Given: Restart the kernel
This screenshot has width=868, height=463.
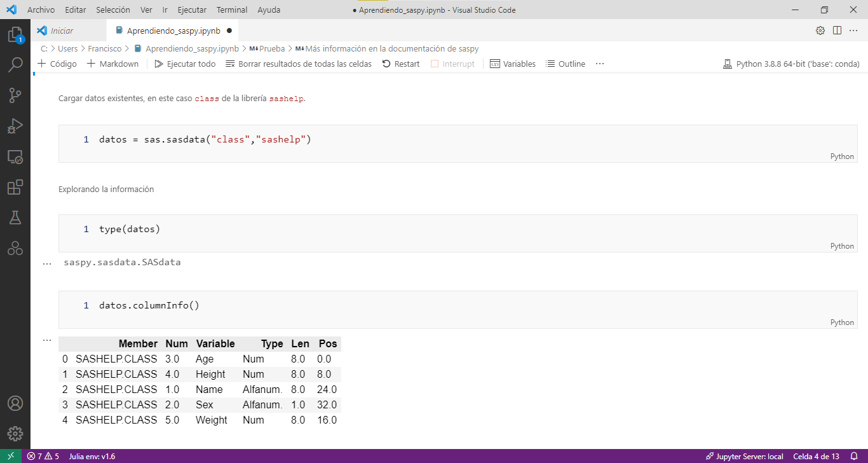Looking at the screenshot, I should [401, 64].
